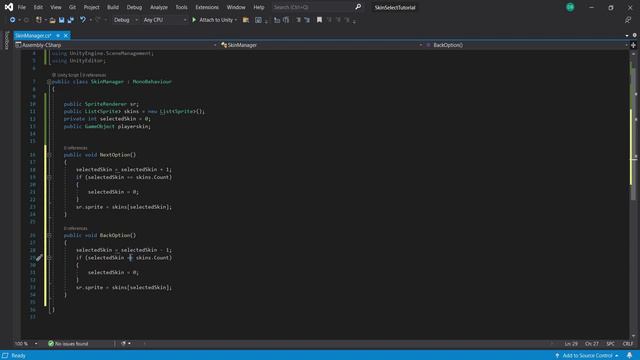This screenshot has height=360, width=640.
Task: Open the View menu
Action: tap(56, 7)
